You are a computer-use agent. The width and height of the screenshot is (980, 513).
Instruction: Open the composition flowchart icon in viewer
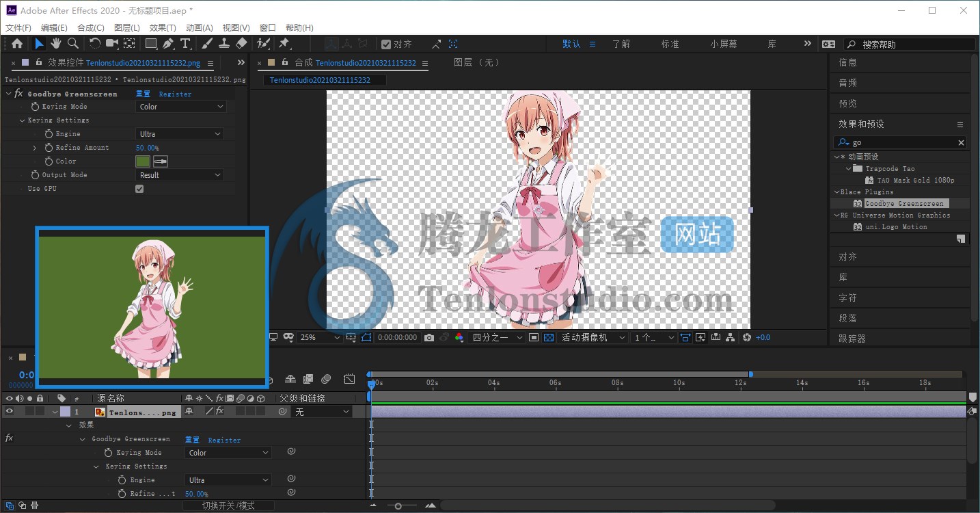[731, 337]
